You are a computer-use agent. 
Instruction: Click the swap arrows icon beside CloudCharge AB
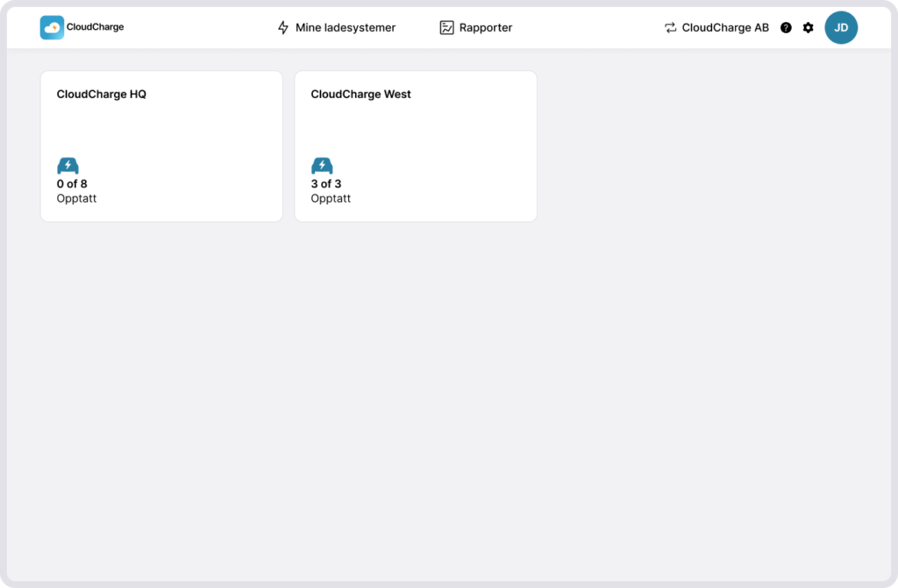pyautogui.click(x=671, y=28)
